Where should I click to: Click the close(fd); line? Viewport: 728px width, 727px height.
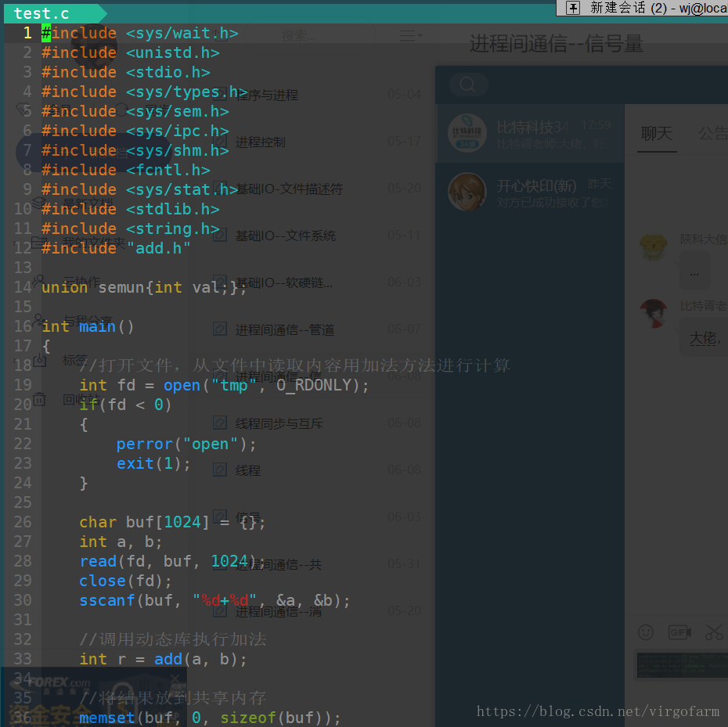(126, 581)
